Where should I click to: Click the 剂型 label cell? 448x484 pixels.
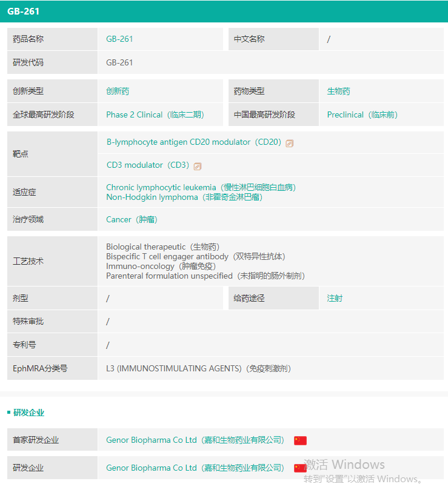(52, 298)
